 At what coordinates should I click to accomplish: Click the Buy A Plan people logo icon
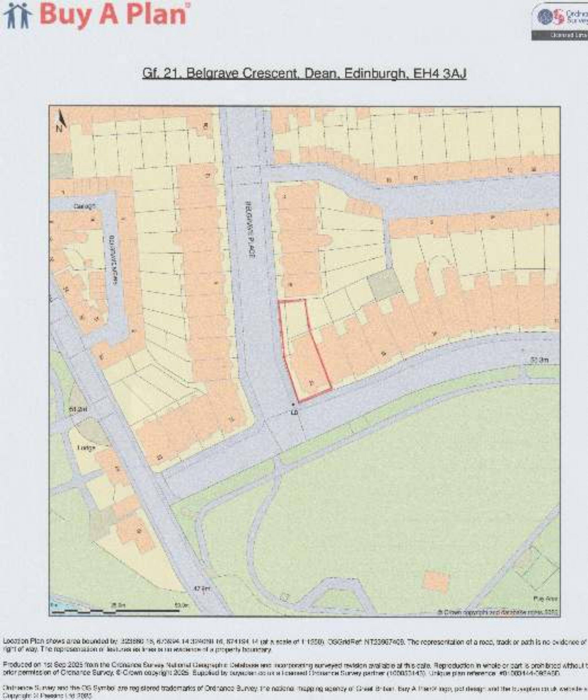(x=18, y=16)
